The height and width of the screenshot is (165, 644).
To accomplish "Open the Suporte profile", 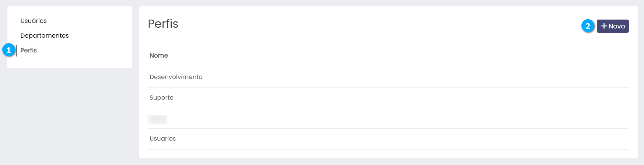I will click(161, 97).
